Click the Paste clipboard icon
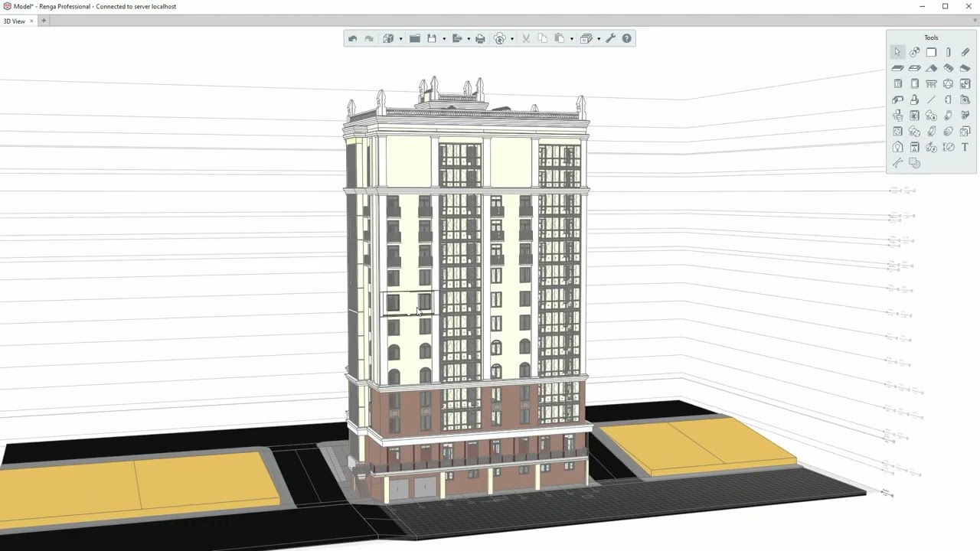This screenshot has height=551, width=980. pyautogui.click(x=560, y=38)
